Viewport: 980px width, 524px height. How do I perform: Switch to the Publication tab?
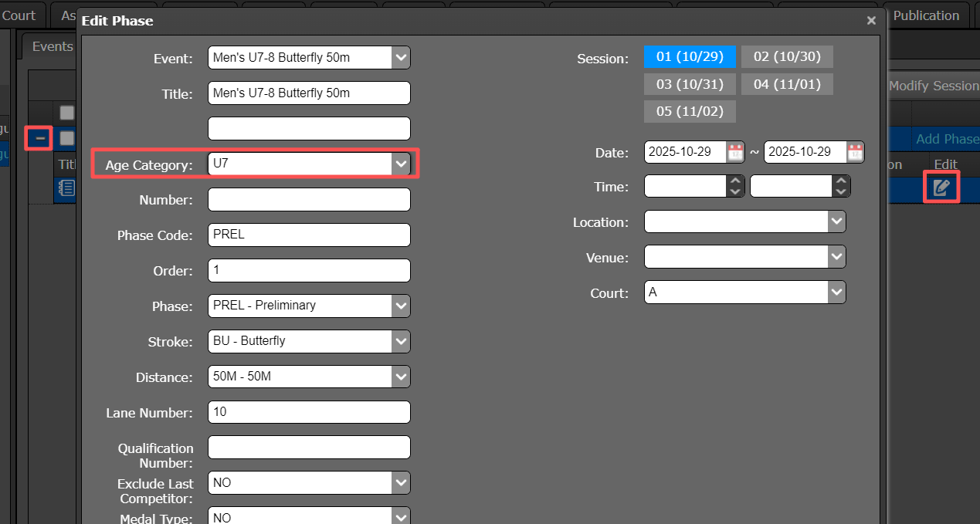click(x=925, y=15)
